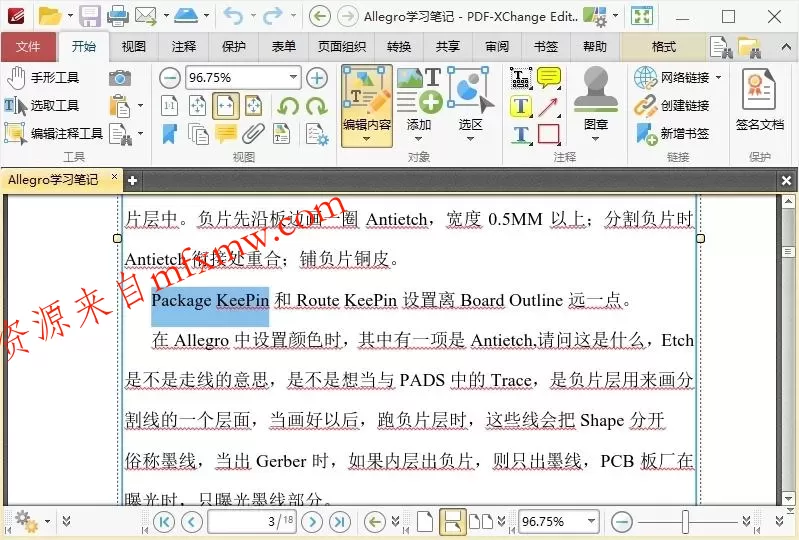Activate the 编辑注释工具 edit comments tool
The image size is (799, 540).
pyautogui.click(x=53, y=133)
